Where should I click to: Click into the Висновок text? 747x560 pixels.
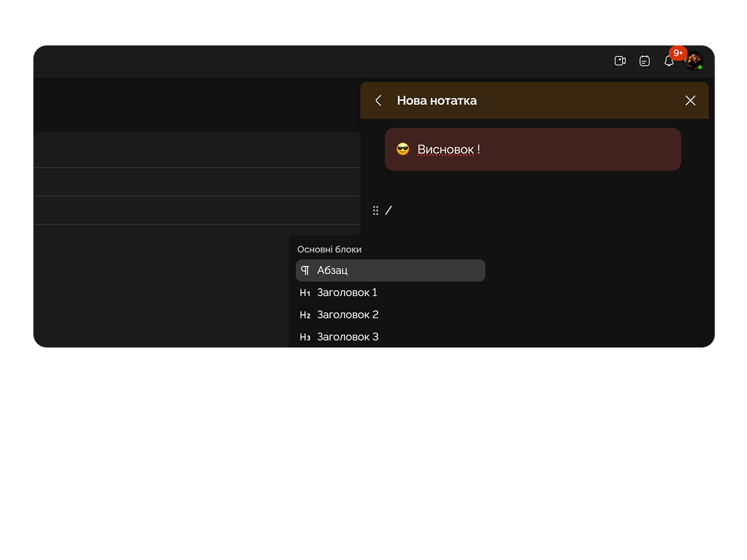445,149
